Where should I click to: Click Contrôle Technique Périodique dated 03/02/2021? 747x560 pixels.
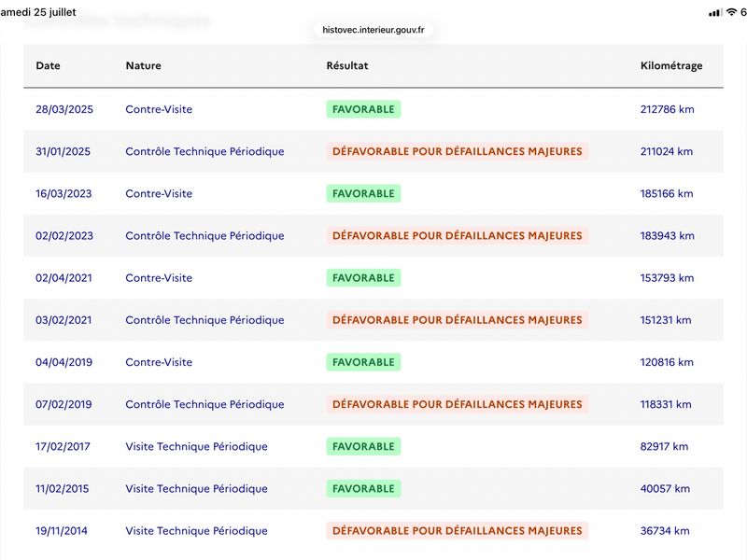(204, 320)
